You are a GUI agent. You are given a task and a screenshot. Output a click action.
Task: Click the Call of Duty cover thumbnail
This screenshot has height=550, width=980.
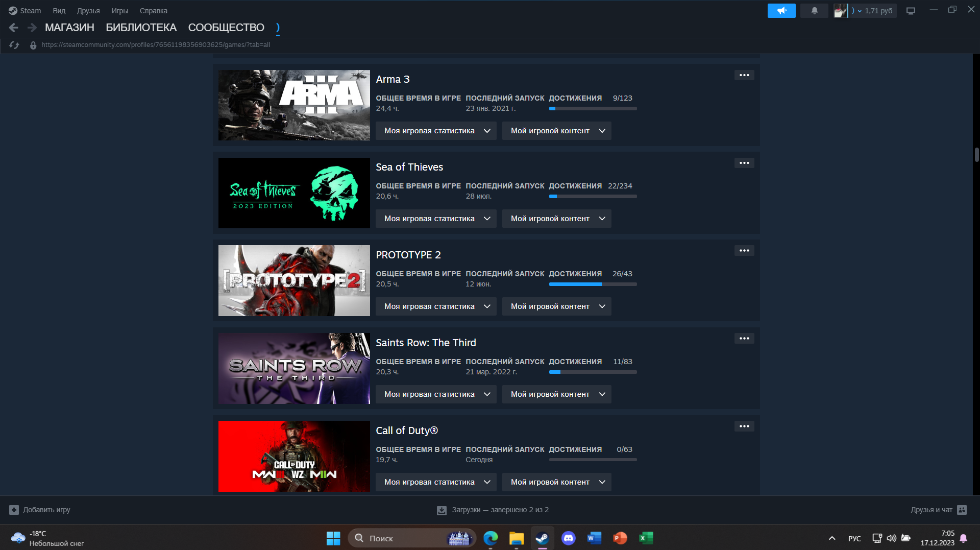click(294, 457)
